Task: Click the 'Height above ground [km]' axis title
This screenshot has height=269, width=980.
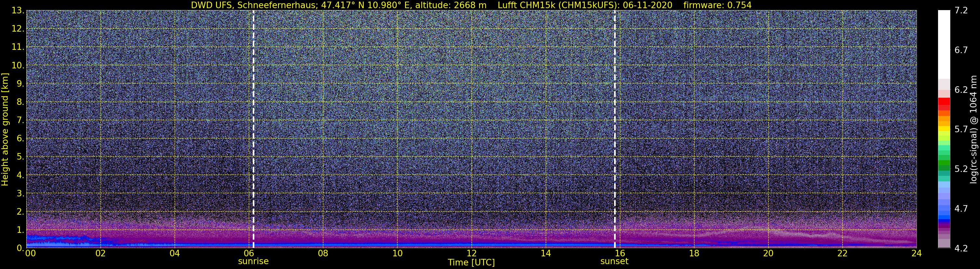Action: pyautogui.click(x=5, y=129)
